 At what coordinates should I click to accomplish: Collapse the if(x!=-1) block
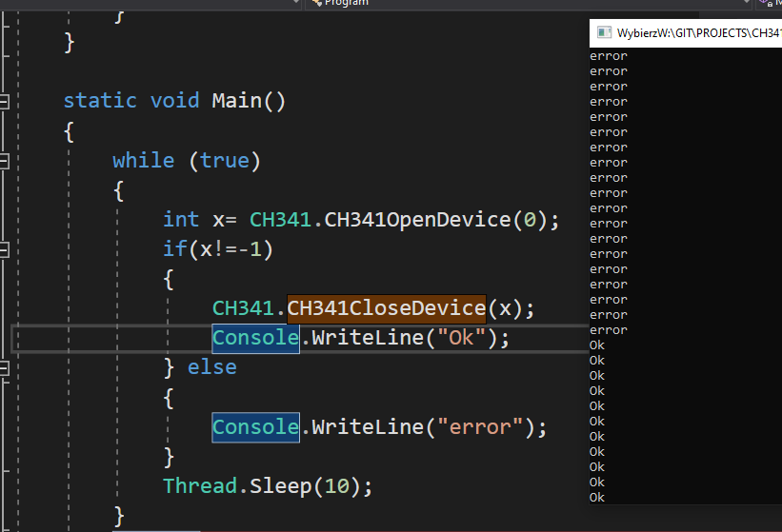(x=4, y=249)
